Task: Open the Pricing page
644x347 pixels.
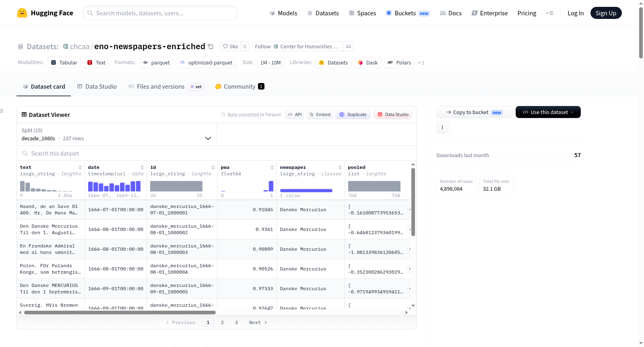Action: 527,13
